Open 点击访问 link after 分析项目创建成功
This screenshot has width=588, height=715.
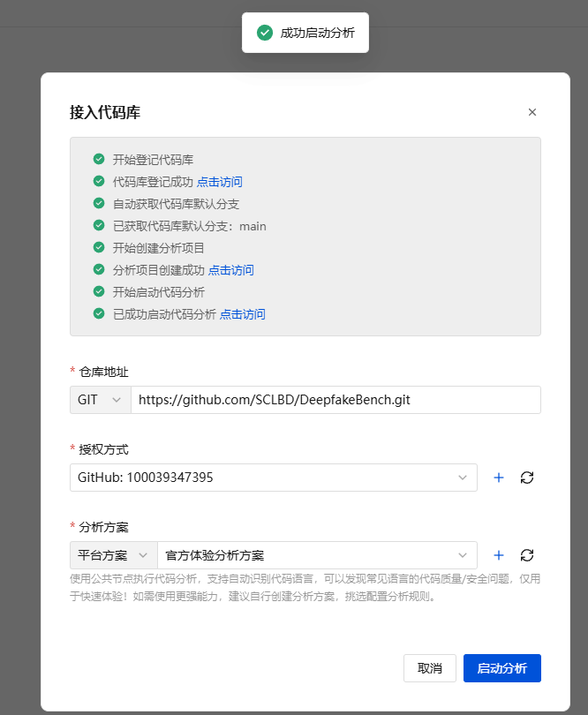pyautogui.click(x=230, y=270)
